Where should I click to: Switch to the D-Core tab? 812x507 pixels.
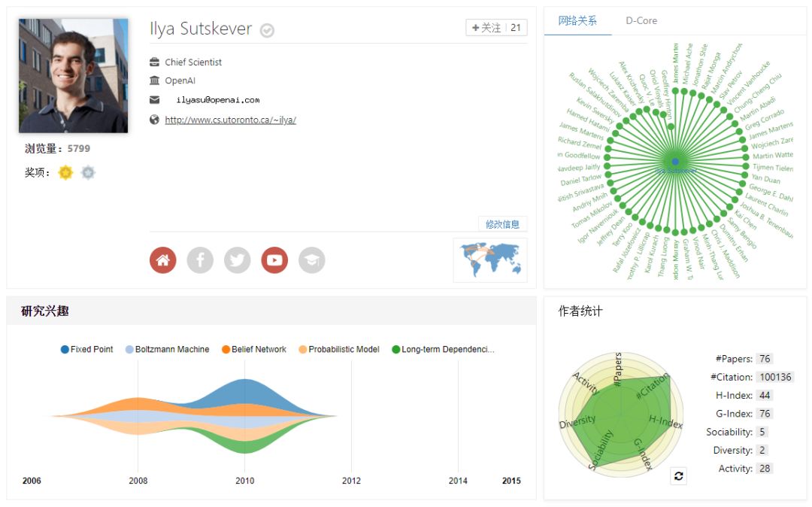[x=641, y=21]
